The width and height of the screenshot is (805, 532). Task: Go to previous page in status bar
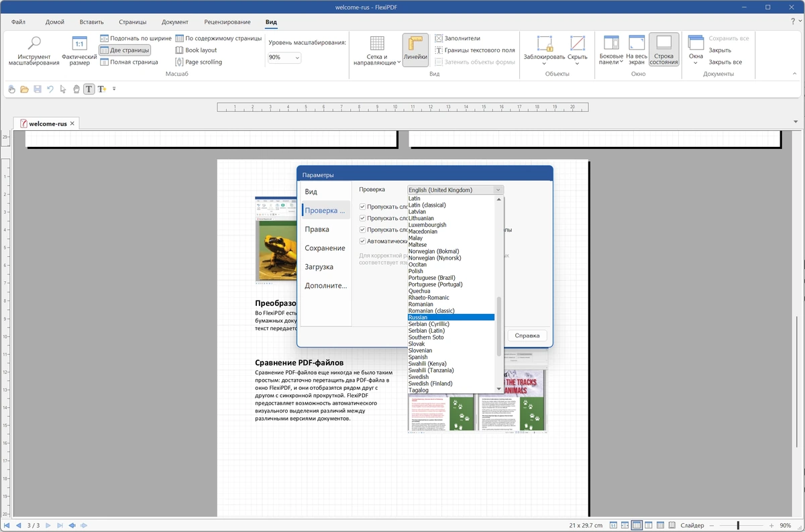18,525
